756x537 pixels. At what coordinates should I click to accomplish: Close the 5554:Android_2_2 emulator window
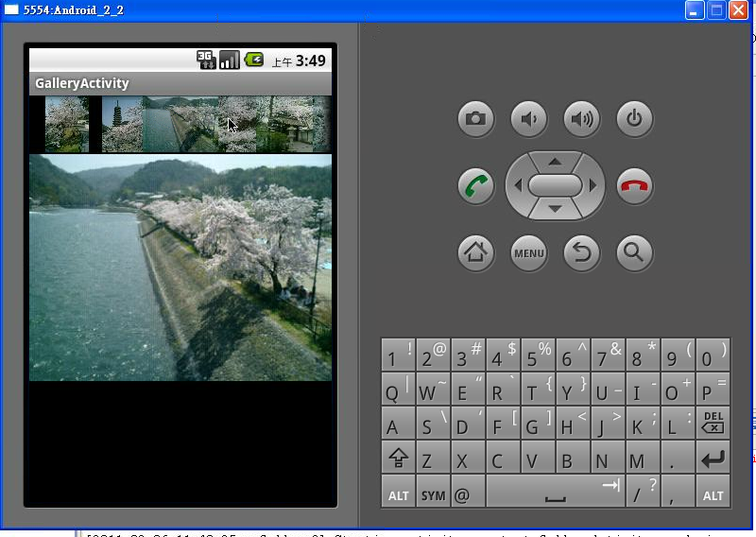738,10
